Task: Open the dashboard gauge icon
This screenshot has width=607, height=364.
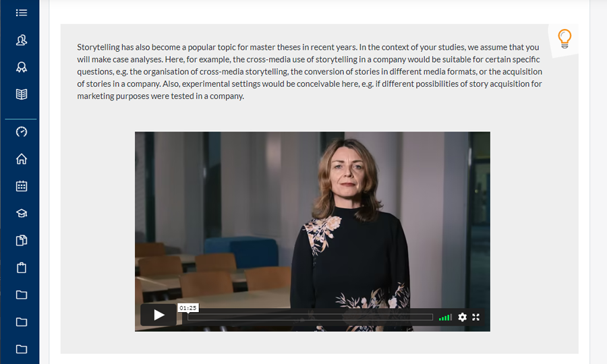Action: pos(22,132)
